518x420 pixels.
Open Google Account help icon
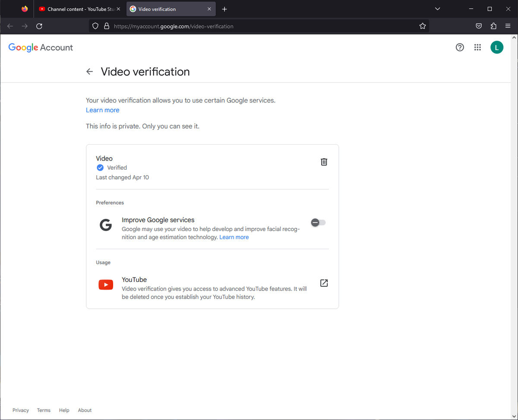(x=460, y=47)
